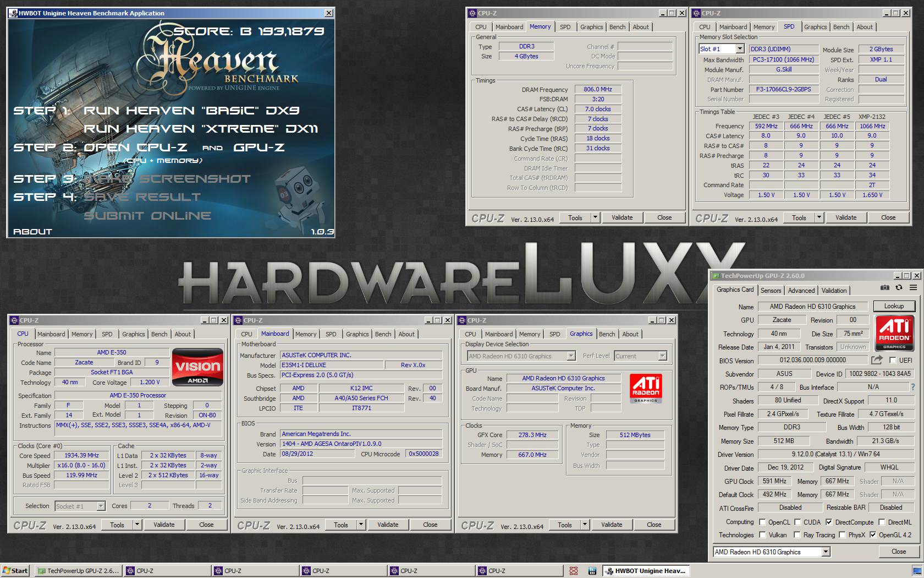This screenshot has height=578, width=924.
Task: Open the Perf Level dropdown
Action: [662, 356]
